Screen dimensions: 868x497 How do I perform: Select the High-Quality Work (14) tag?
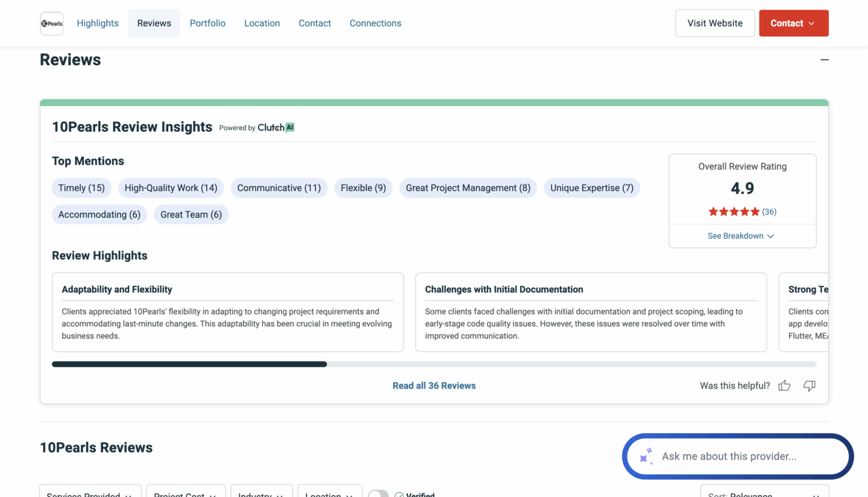[x=171, y=188]
